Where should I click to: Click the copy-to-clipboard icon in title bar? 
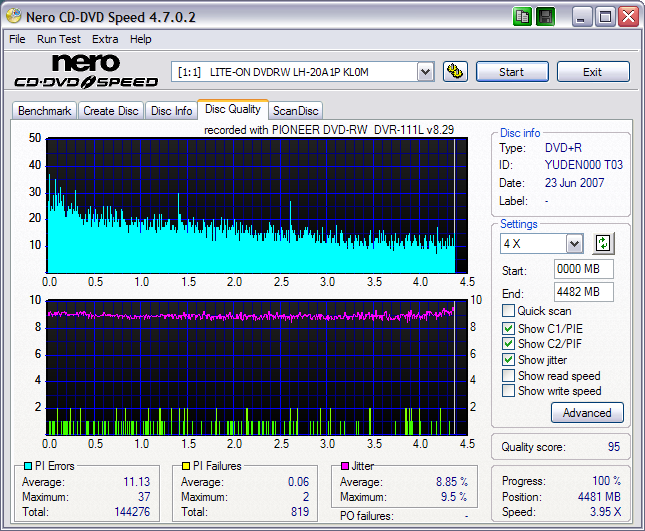point(523,16)
